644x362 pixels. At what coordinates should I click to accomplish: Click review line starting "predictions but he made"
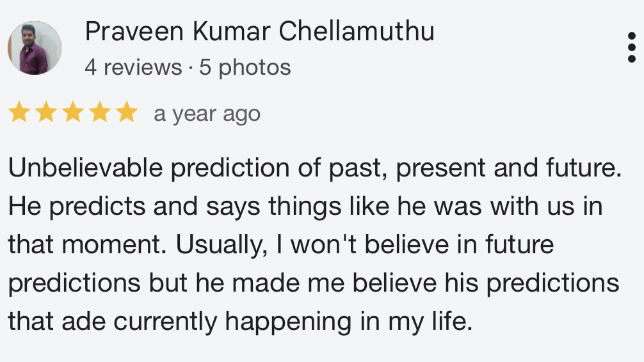[314, 283]
